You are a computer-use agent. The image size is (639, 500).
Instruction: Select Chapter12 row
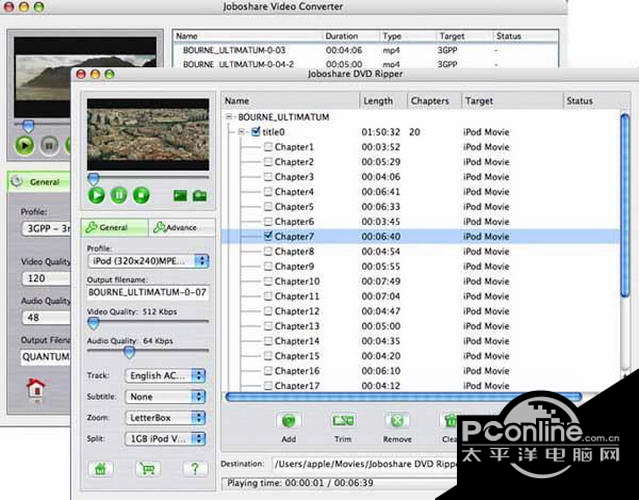421,311
